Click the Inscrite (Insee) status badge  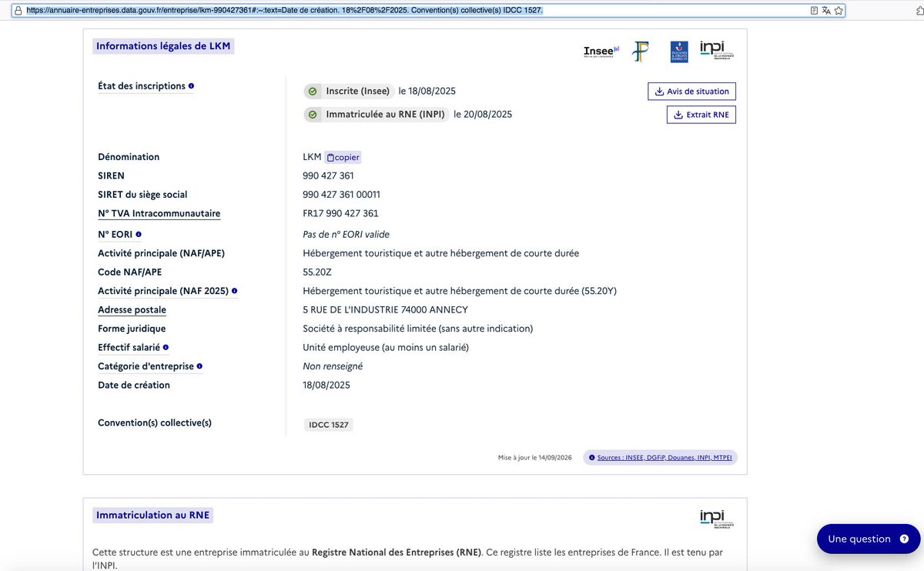349,92
